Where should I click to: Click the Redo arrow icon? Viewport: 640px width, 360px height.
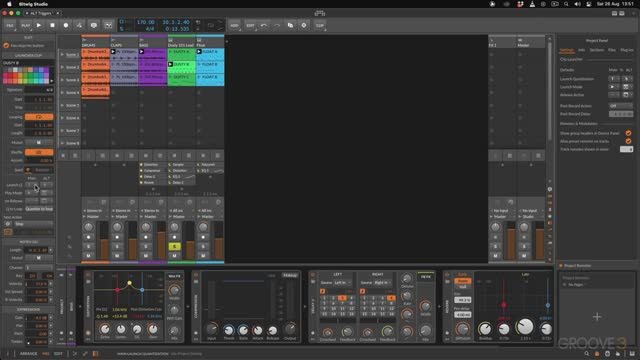coord(277,25)
